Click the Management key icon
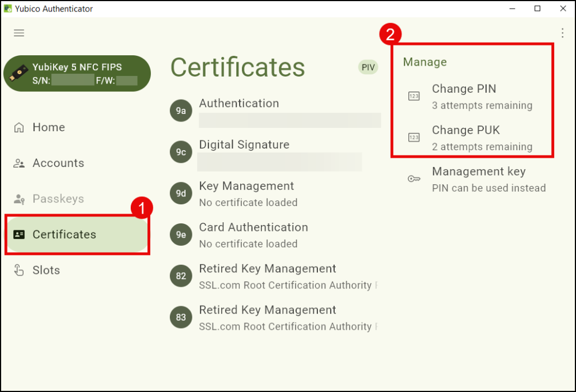The image size is (576, 392). [x=414, y=179]
